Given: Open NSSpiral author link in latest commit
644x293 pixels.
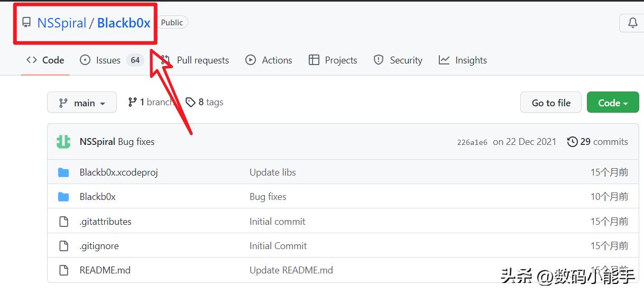Looking at the screenshot, I should (x=97, y=142).
